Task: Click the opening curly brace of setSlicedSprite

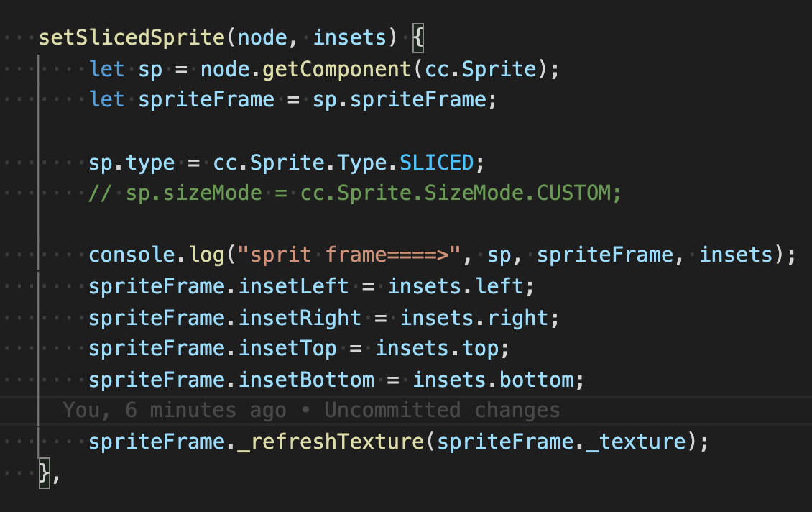Action: coord(418,37)
